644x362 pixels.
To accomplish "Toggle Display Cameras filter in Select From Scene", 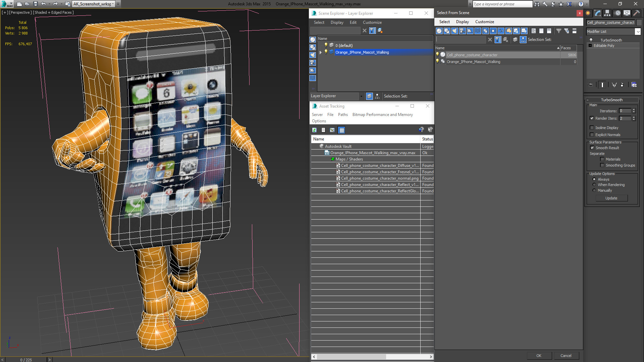I will click(462, 31).
